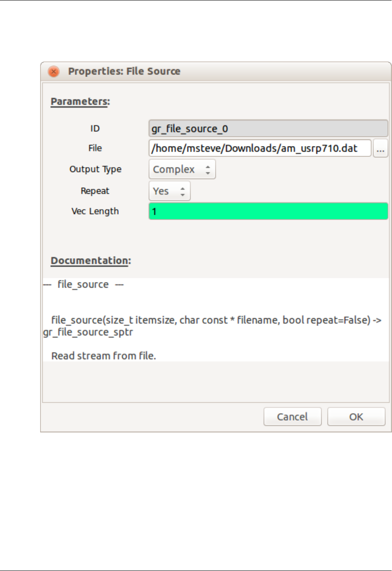
Task: Click the dialog title 'Properties: File Source'
Action: (x=124, y=72)
